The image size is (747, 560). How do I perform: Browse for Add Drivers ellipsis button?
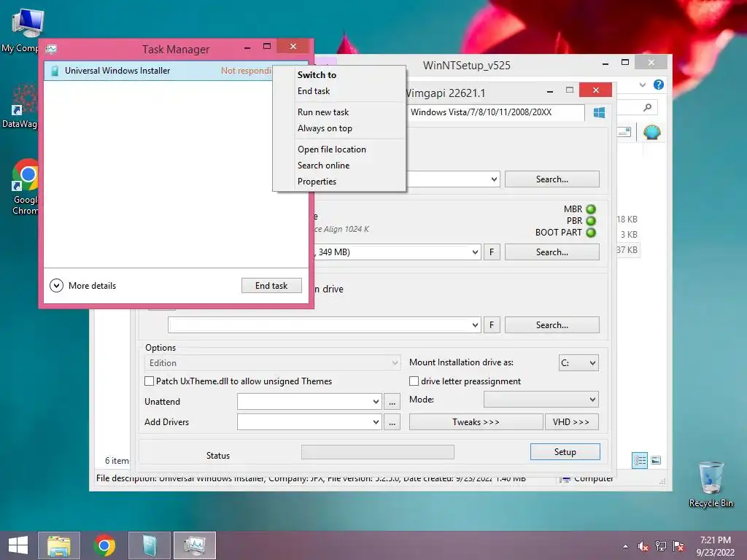coord(392,422)
